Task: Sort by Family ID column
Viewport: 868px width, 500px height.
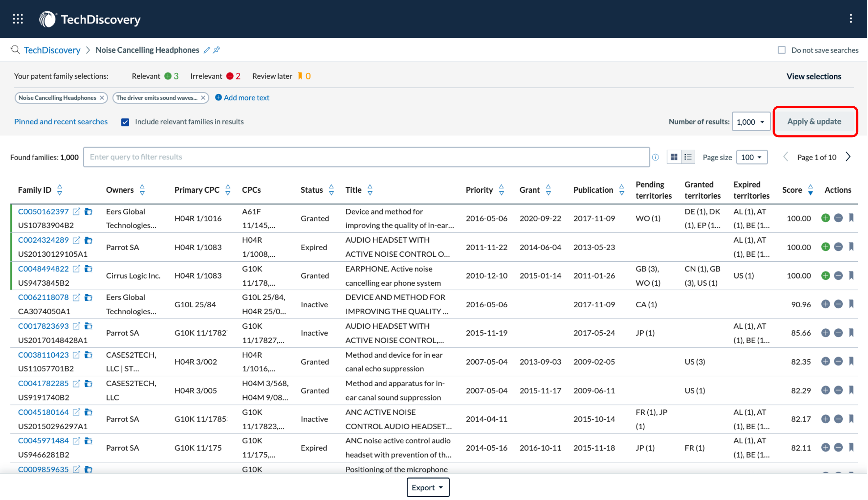Action: [60, 190]
